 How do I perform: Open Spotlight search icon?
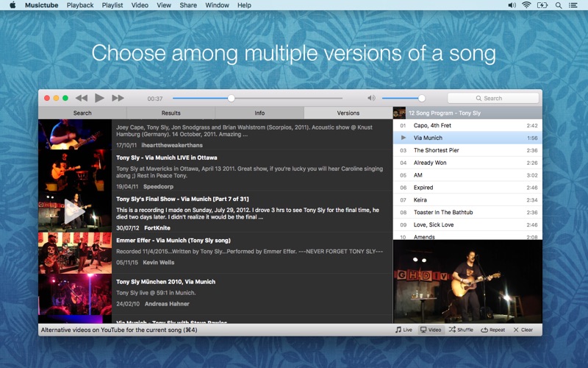point(559,5)
